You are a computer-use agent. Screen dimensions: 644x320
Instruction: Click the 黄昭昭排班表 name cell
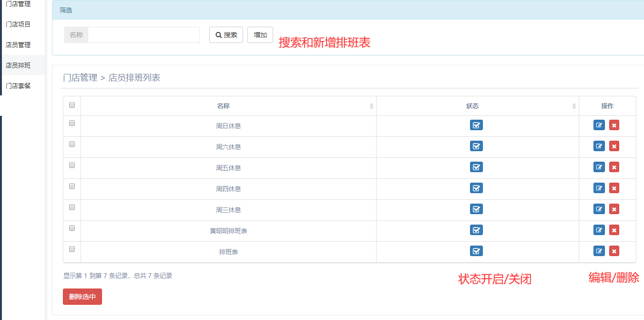[x=228, y=231]
